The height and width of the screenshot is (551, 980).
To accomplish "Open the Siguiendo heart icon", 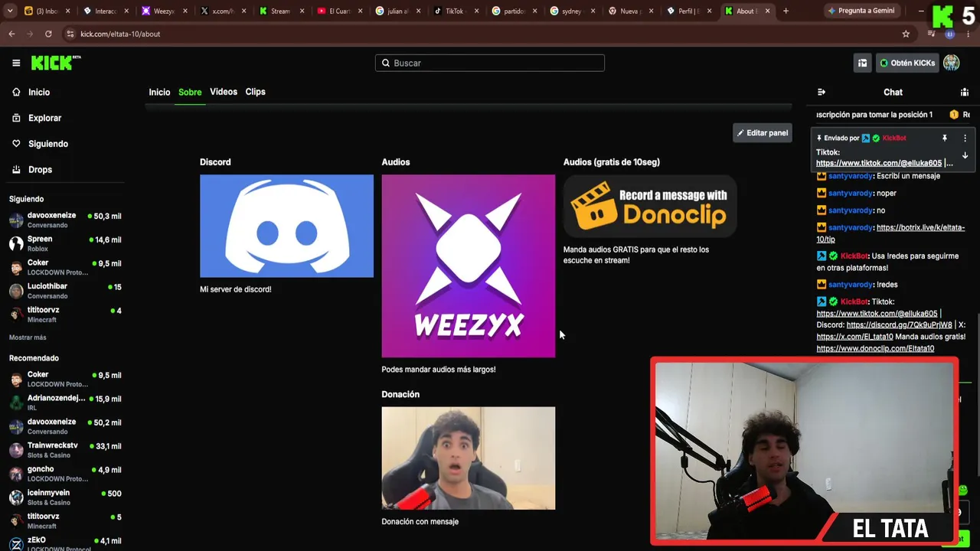I will [16, 144].
